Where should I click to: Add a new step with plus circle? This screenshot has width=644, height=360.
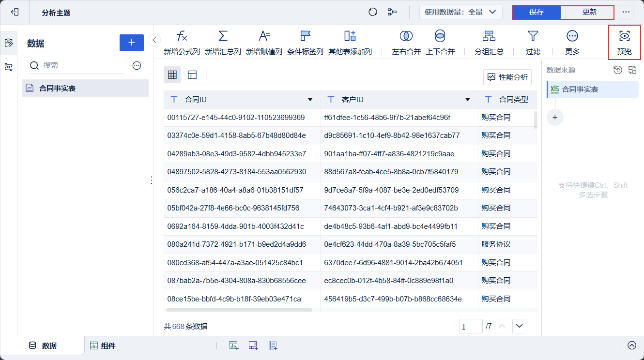[555, 117]
